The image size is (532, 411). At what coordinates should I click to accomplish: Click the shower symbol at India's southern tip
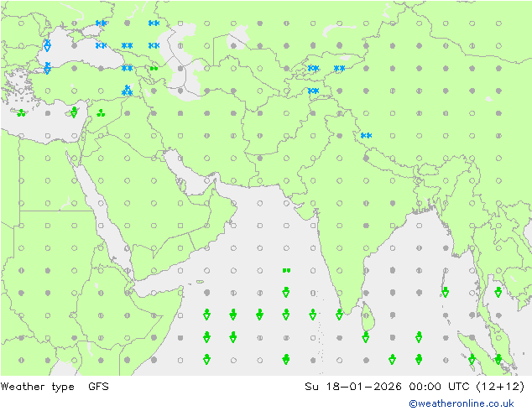pos(339,315)
